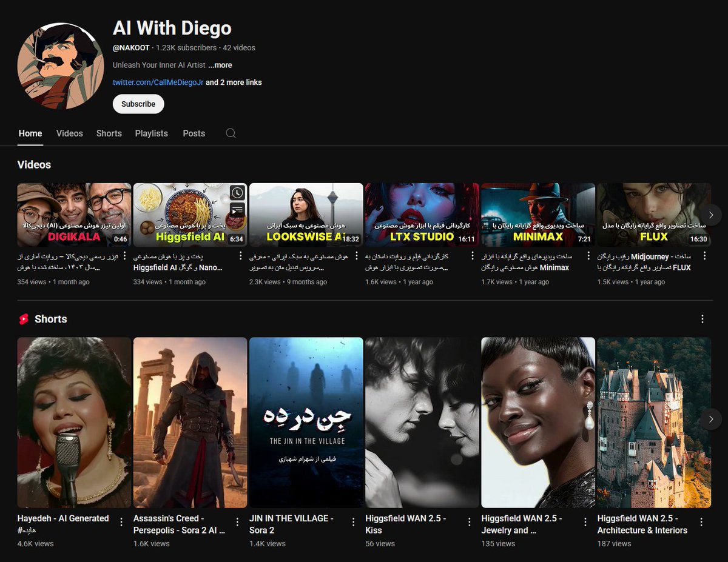Open the Assassin's Creed short thumbnail
Viewport: 728px width, 562px height.
[x=190, y=423]
